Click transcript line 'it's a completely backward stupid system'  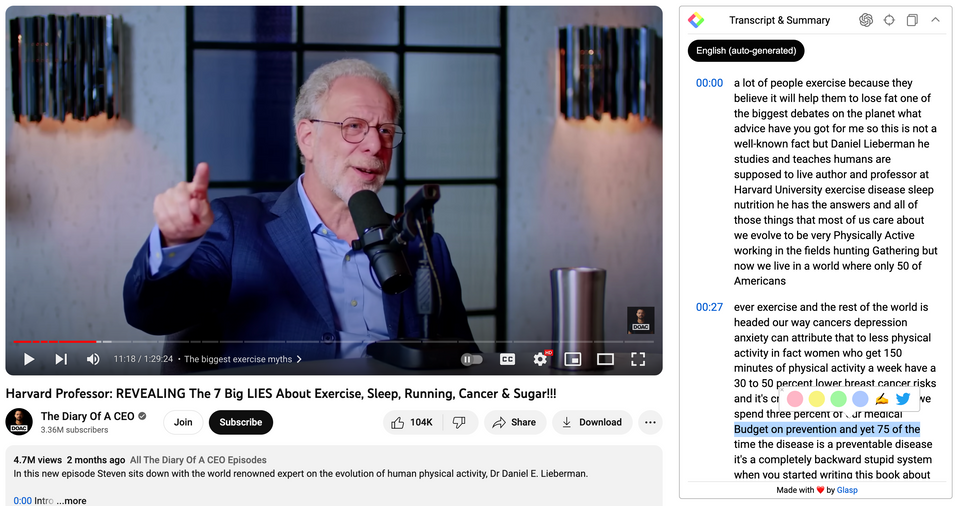[833, 459]
